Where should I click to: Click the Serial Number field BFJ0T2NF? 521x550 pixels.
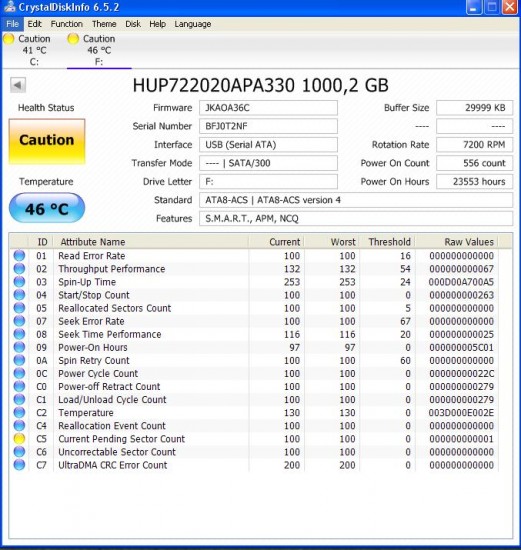click(268, 126)
